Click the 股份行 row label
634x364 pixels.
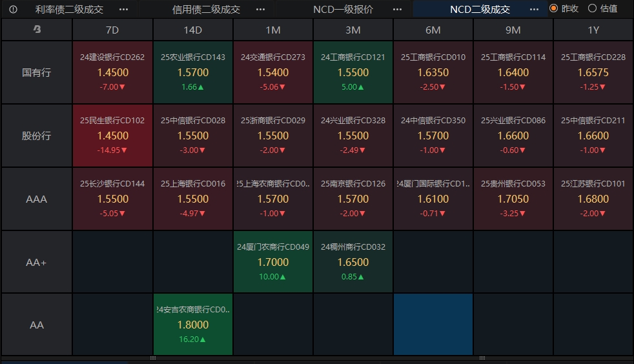tap(36, 136)
